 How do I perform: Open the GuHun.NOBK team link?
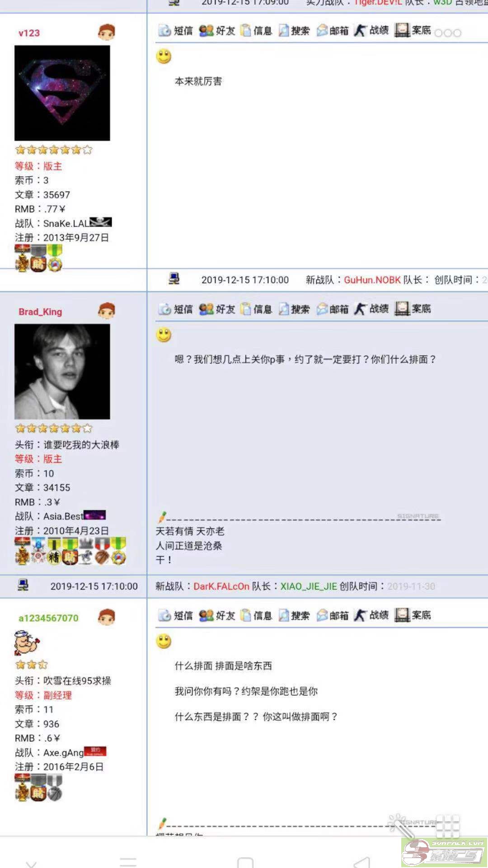click(x=372, y=280)
